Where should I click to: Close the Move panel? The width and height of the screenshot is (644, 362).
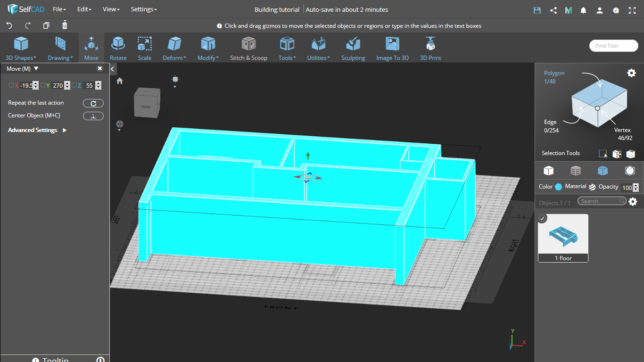click(x=100, y=69)
